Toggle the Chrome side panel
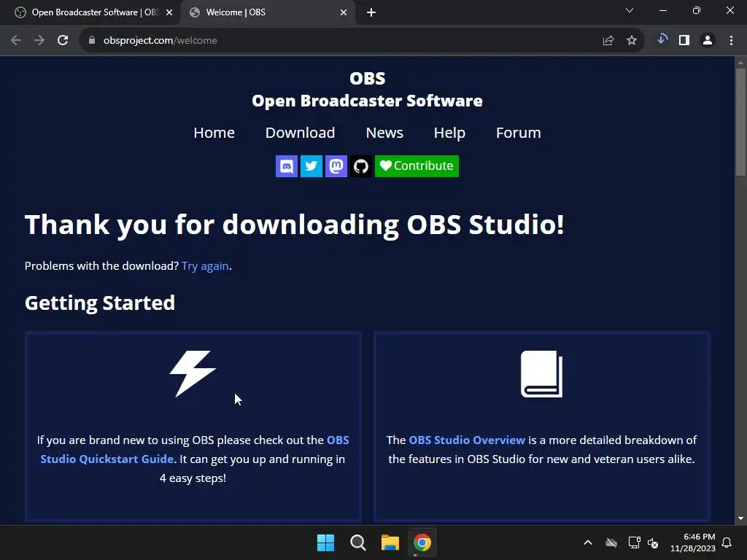This screenshot has width=747, height=560. click(684, 41)
